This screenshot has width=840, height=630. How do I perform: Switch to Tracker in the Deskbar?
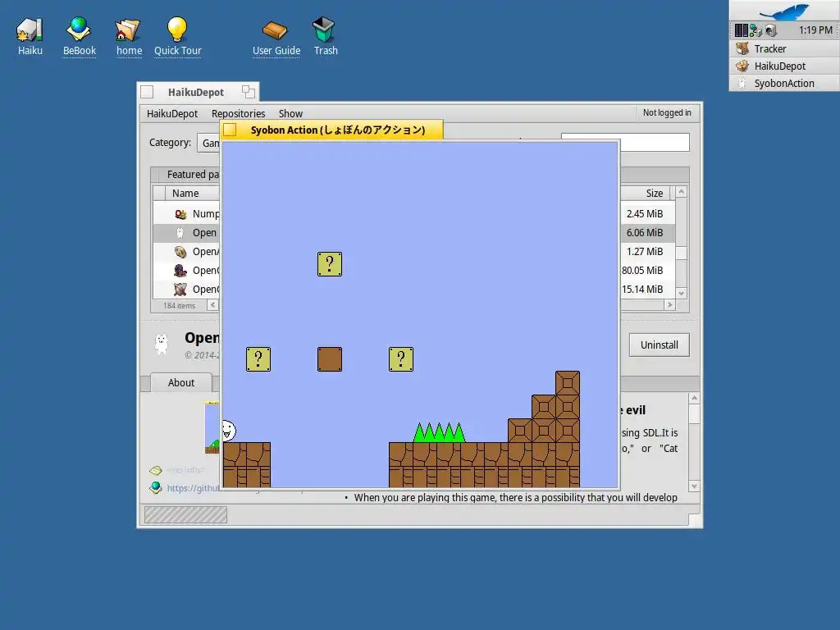784,48
